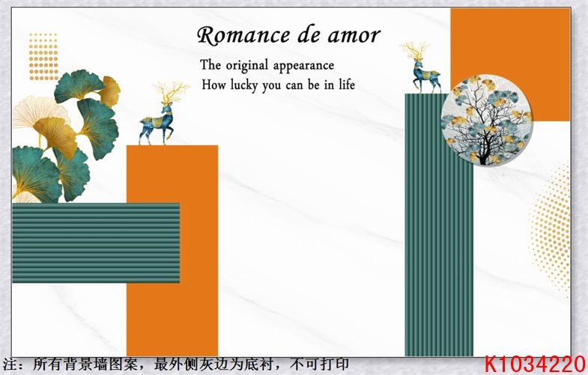Click the circular tree painting
Screen dimensions: 588x375
coord(487,120)
